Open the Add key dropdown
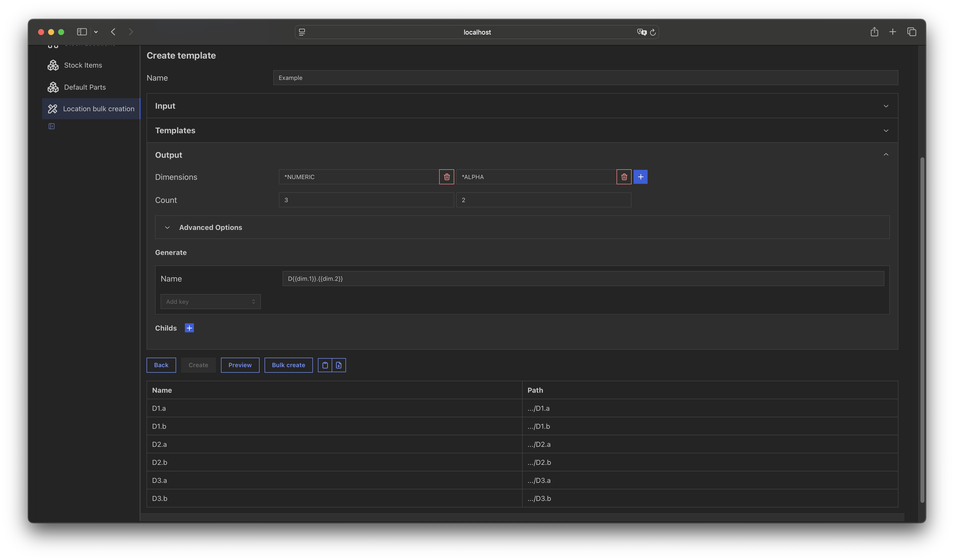The image size is (954, 560). coord(210,302)
